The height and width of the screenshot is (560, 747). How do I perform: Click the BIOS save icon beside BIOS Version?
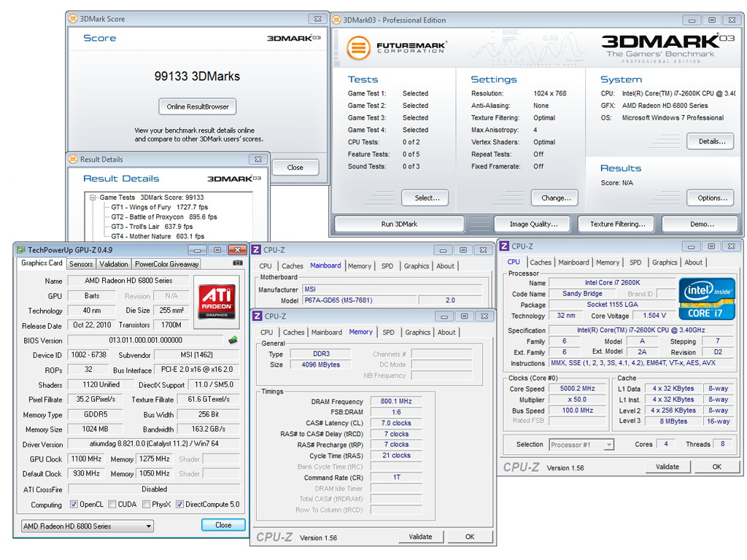(233, 340)
